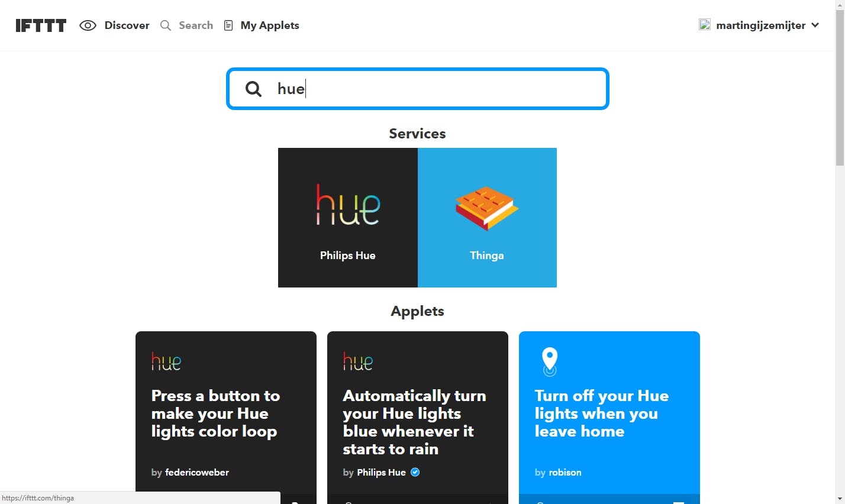Open the Discover page link

tap(127, 25)
